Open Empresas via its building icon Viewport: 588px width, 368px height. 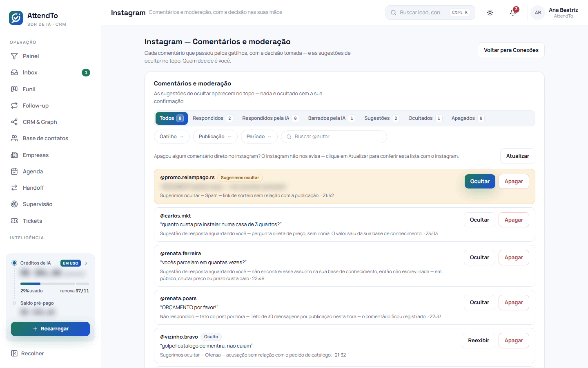[14, 155]
